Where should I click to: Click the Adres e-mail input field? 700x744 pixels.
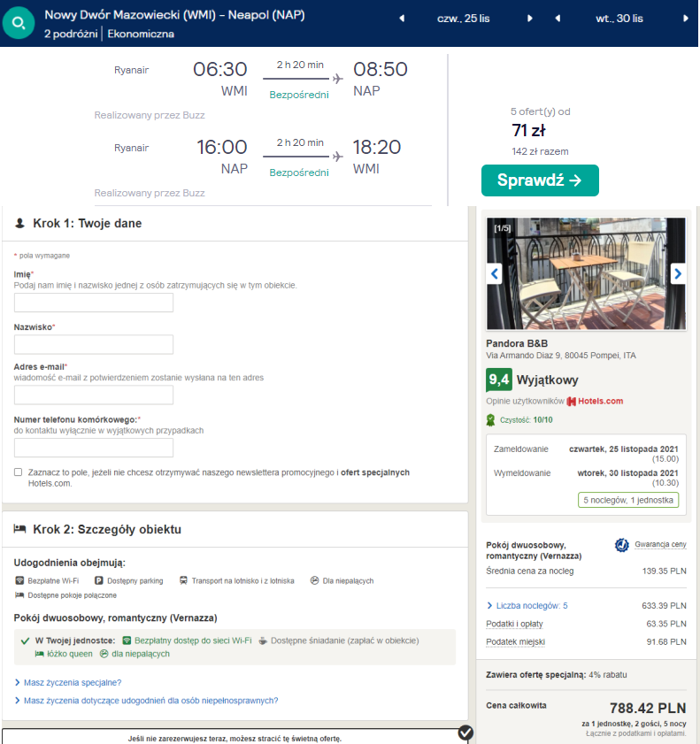pos(94,395)
